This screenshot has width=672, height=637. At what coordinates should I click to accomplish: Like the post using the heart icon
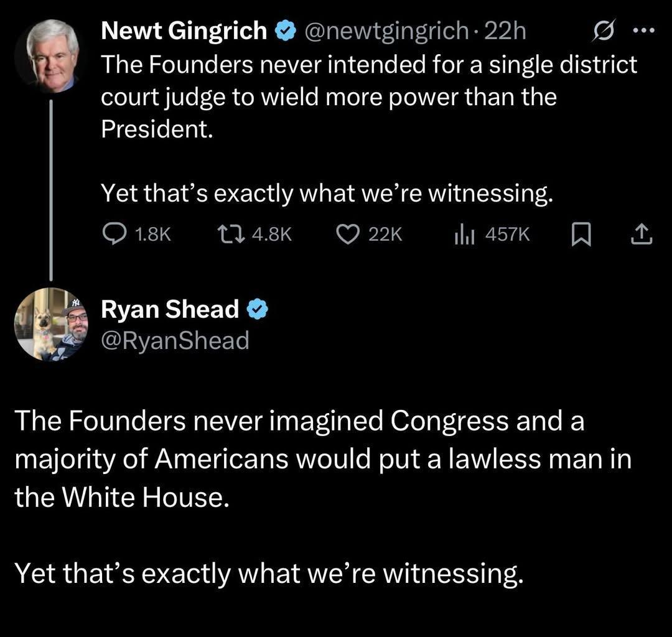(348, 235)
